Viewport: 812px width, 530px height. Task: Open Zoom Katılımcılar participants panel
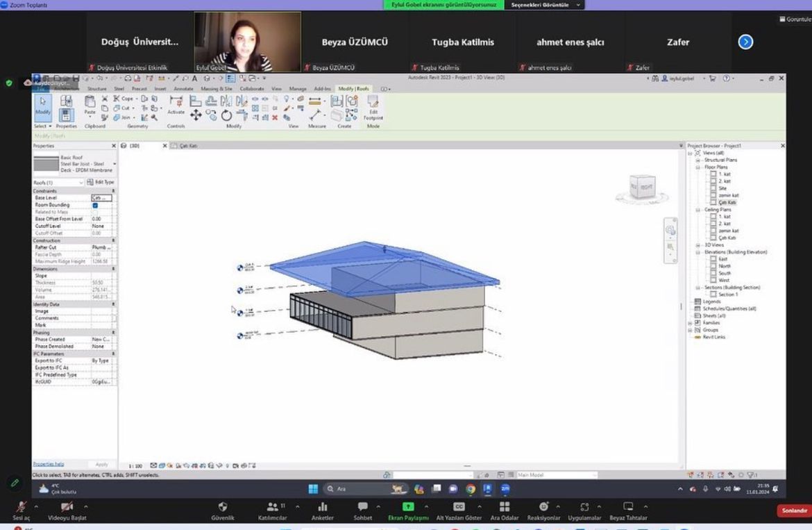pos(272,511)
